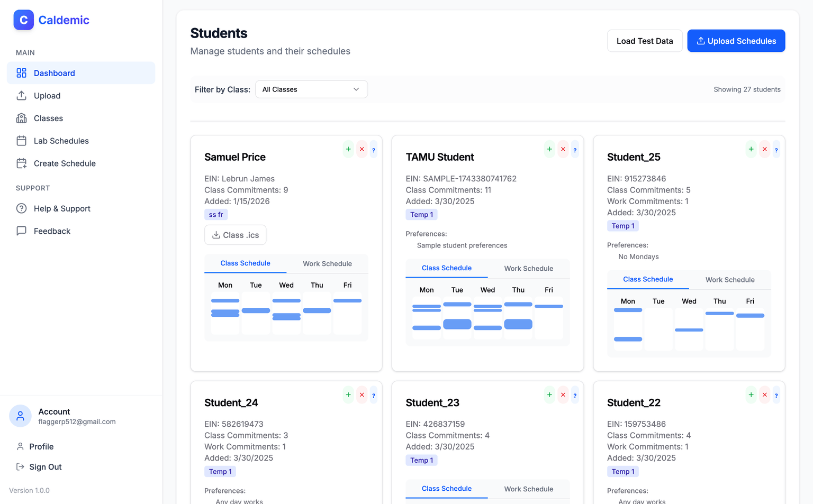Open the Feedback page
Image resolution: width=813 pixels, height=504 pixels.
coord(81,231)
